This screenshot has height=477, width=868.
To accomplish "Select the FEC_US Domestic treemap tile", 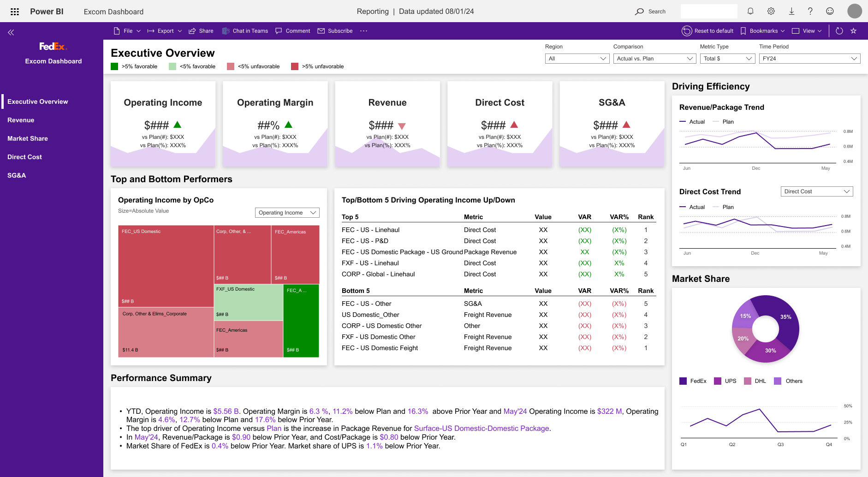I will pyautogui.click(x=166, y=266).
